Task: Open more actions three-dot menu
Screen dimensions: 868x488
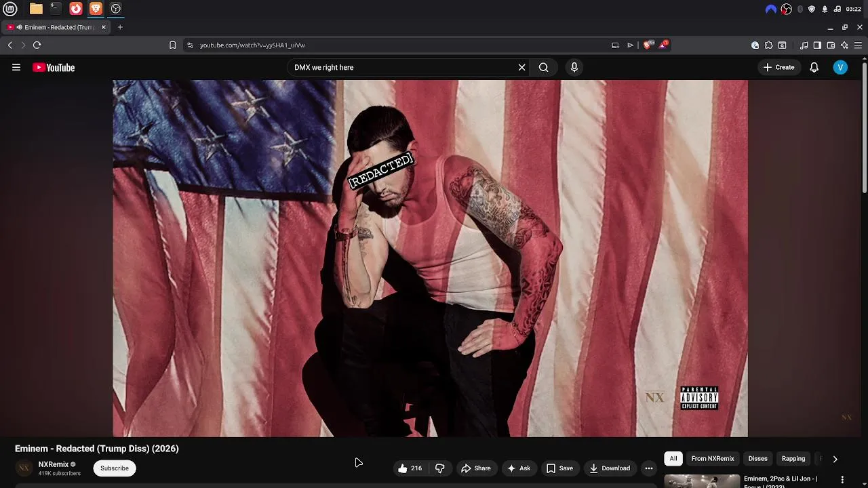Action: (x=648, y=468)
